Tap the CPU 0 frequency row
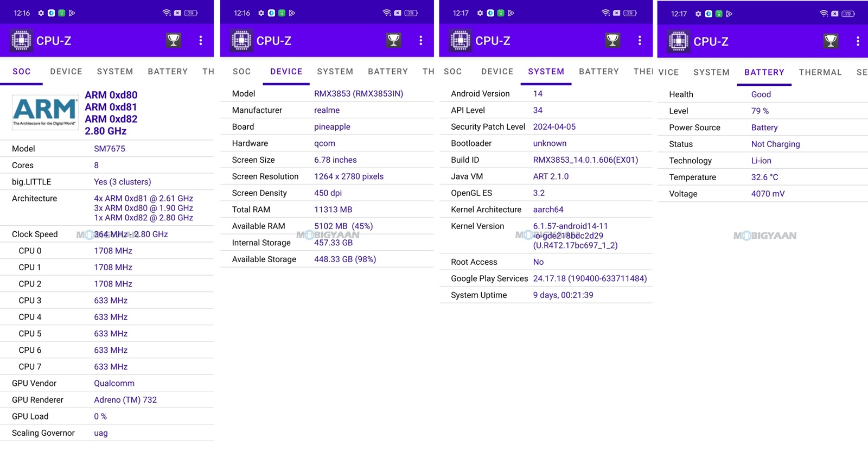The image size is (868, 470). pos(107,251)
